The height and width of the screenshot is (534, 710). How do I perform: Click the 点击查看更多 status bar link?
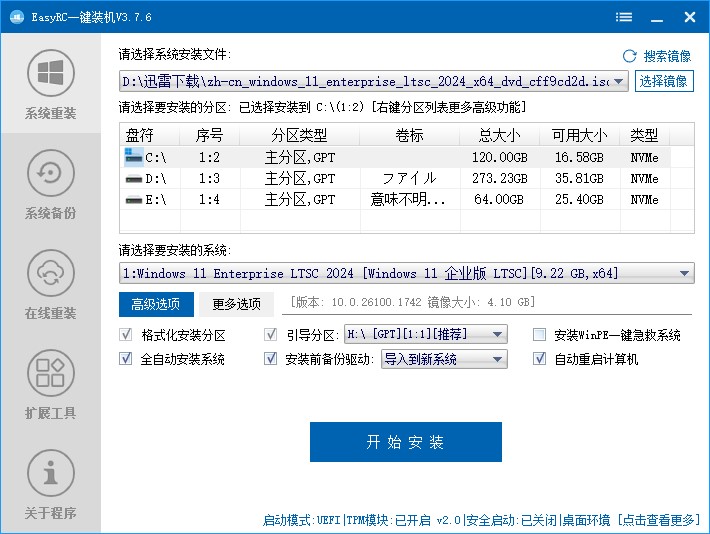660,520
